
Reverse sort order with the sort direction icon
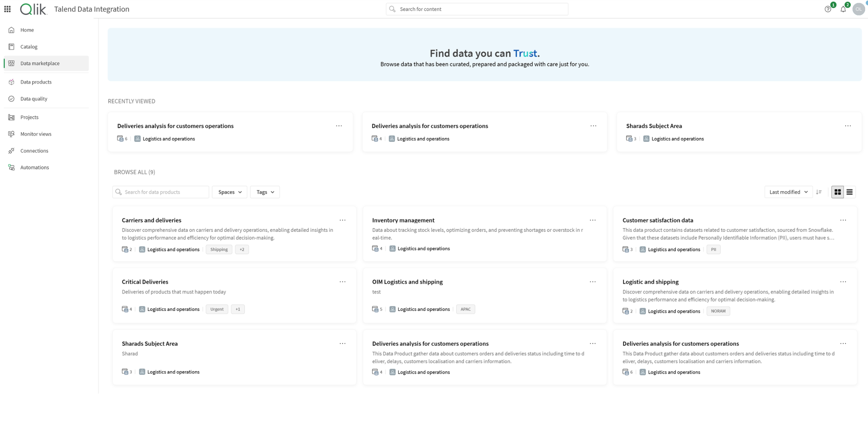[819, 192]
